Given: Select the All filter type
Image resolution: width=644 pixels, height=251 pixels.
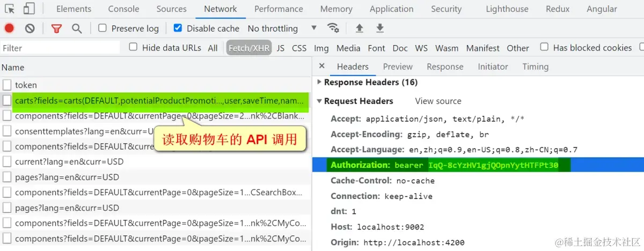Looking at the screenshot, I should [213, 48].
